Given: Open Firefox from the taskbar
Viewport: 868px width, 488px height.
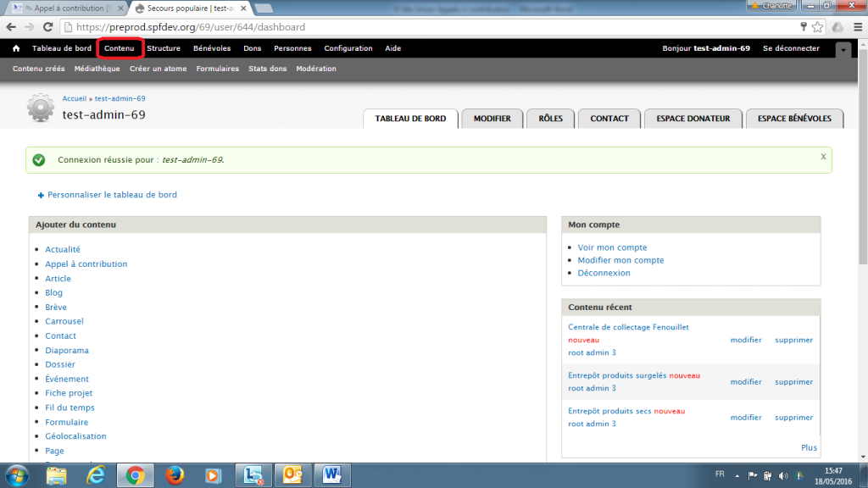Looking at the screenshot, I should [x=174, y=474].
